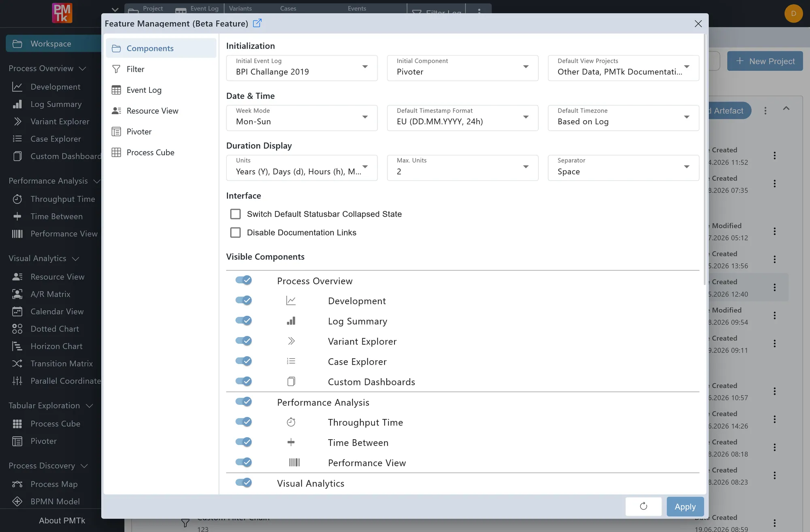Viewport: 810px width, 532px height.
Task: Click the Variant Explorer chevrons icon in sidebar
Action: pos(17,121)
